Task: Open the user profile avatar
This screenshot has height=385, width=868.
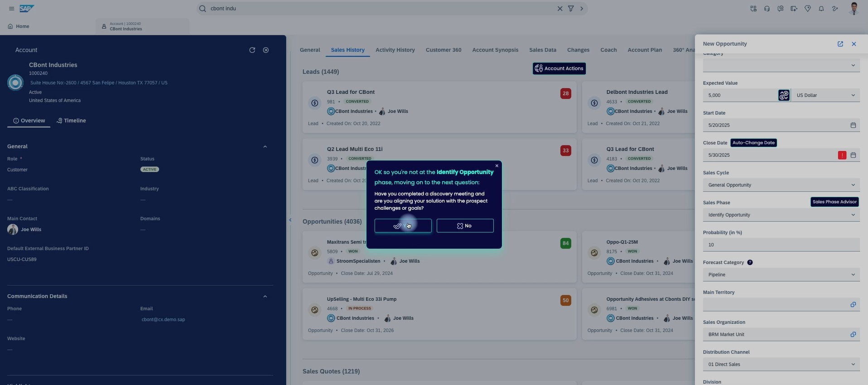Action: 854,9
